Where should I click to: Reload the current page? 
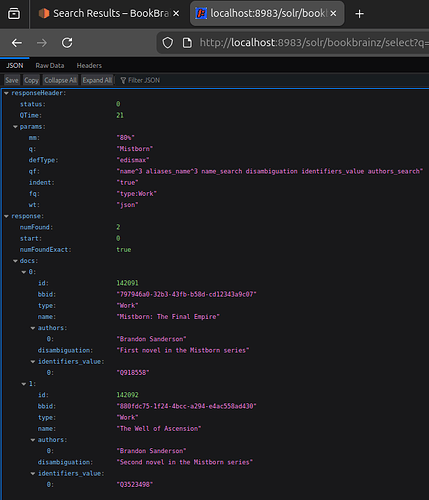click(x=67, y=43)
